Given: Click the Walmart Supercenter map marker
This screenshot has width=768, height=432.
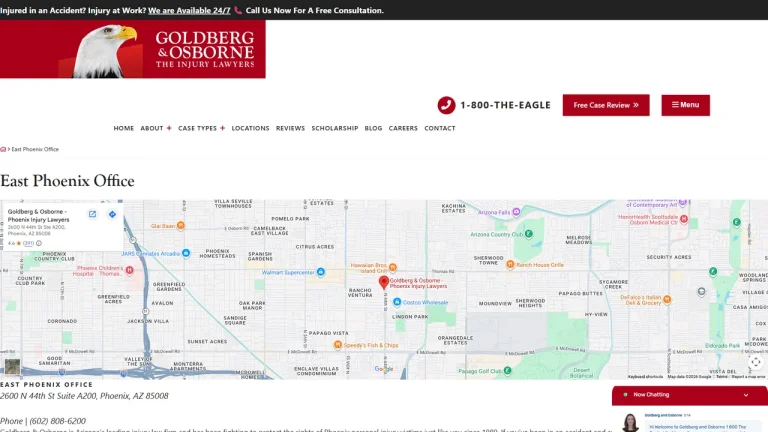Looking at the screenshot, I should pyautogui.click(x=320, y=272).
